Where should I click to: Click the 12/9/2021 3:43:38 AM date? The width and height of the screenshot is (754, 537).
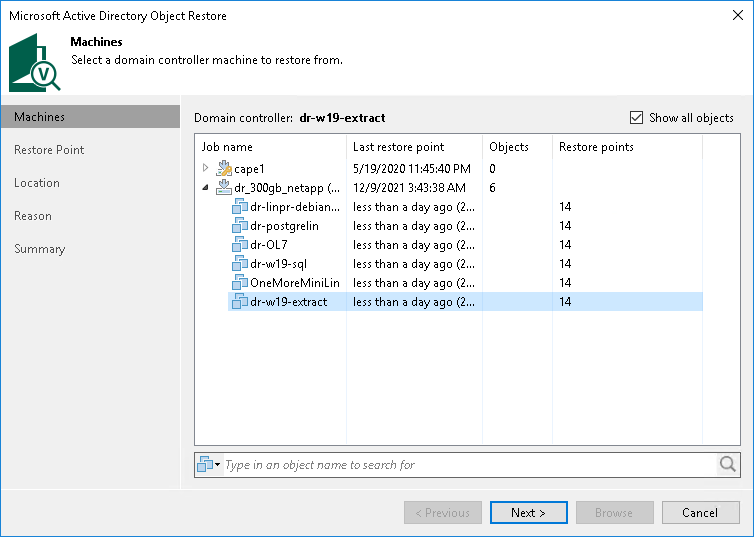409,188
